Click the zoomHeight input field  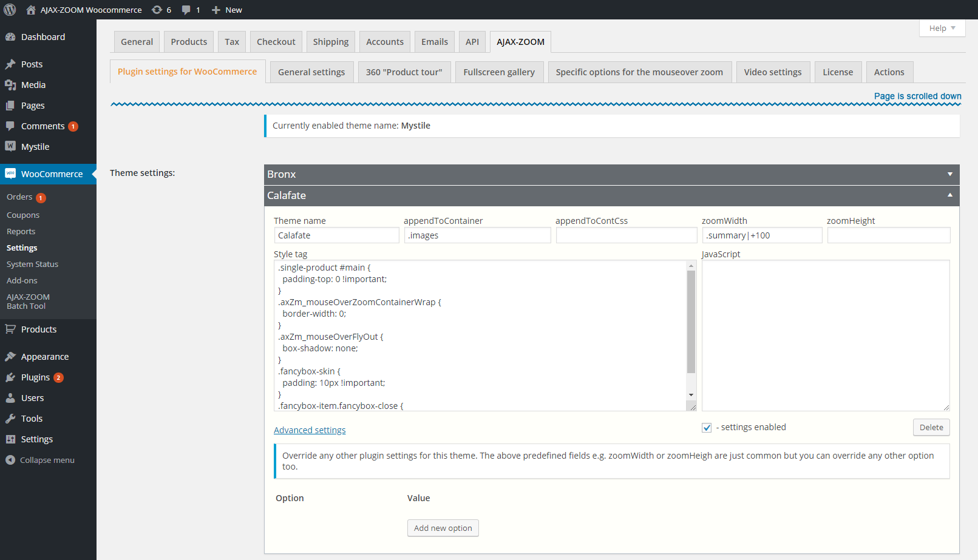pos(889,235)
